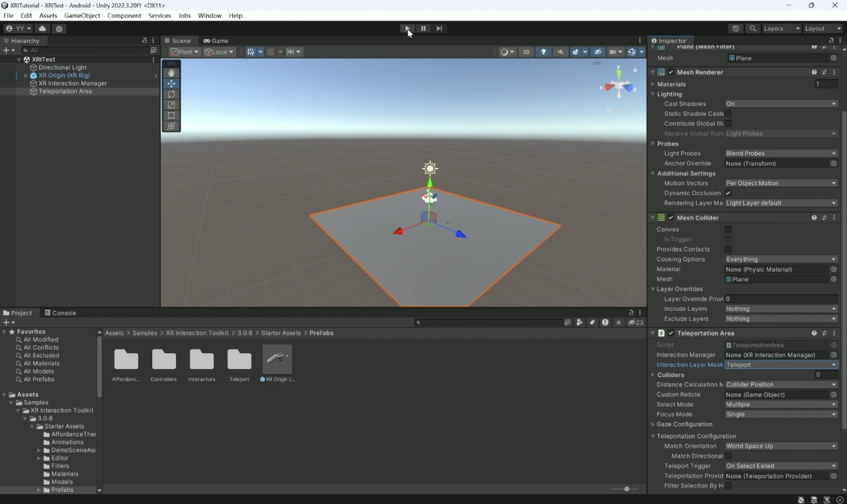The width and height of the screenshot is (847, 504).
Task: Open Project search by label icon
Action: (x=592, y=322)
